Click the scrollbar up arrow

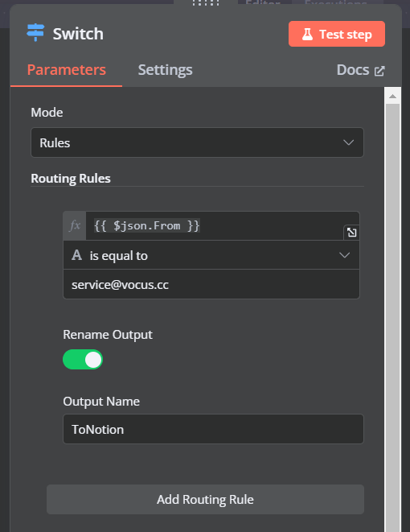393,97
